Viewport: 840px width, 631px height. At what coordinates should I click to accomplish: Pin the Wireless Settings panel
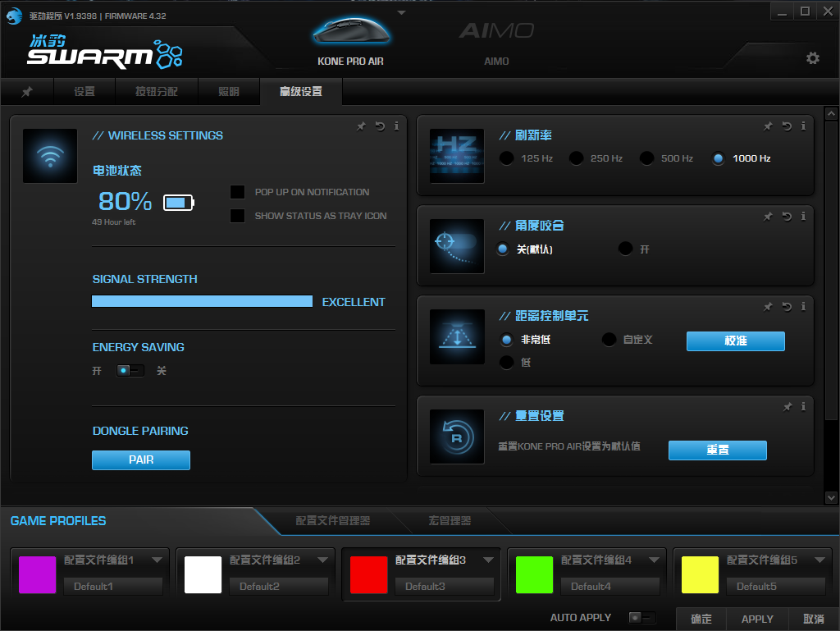(361, 126)
